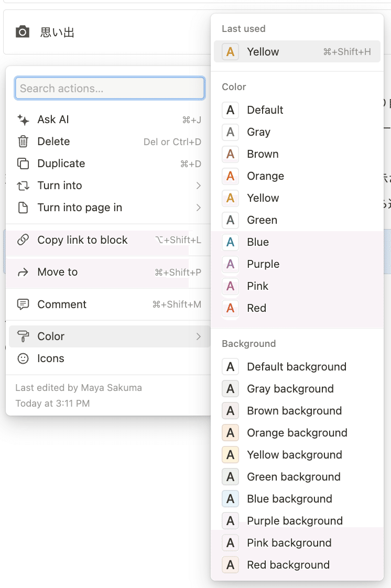Expand the Turn into submenu arrow
391x588 pixels.
pyautogui.click(x=199, y=186)
